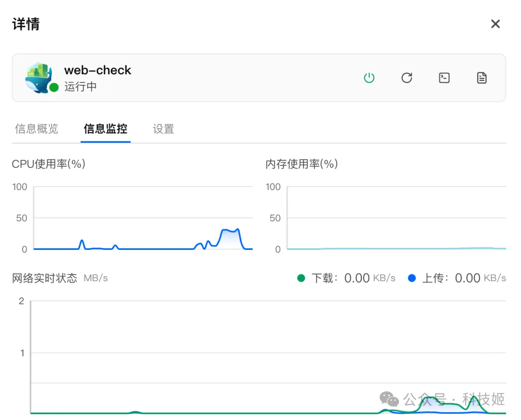Click the CPU使用率 chart peak
Screen dimensions: 521x420
pyautogui.click(x=237, y=230)
